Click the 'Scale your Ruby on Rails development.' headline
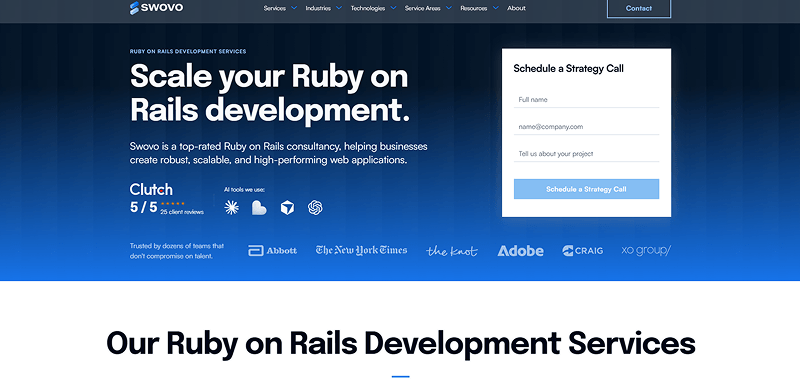Screen dimensions: 800x383 pos(270,93)
